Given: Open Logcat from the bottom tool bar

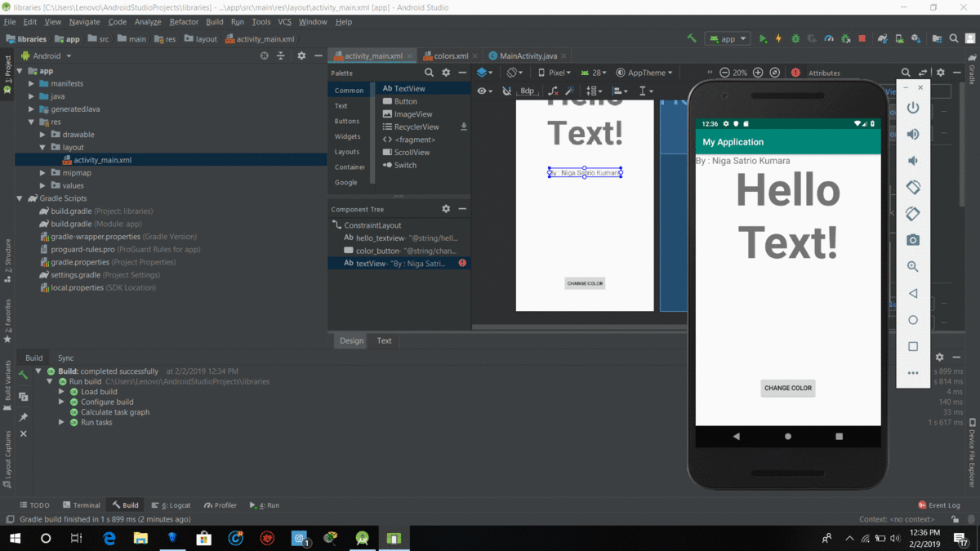Looking at the screenshot, I should click(x=171, y=504).
